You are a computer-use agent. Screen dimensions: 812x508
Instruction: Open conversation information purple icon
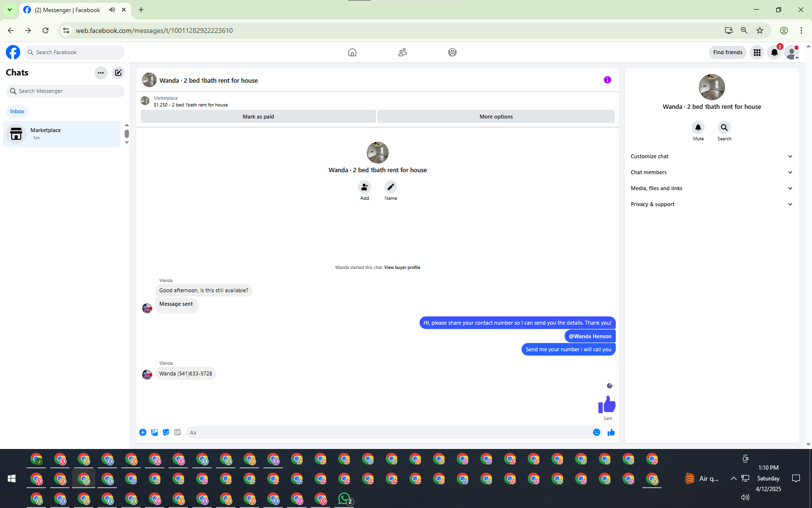(608, 80)
